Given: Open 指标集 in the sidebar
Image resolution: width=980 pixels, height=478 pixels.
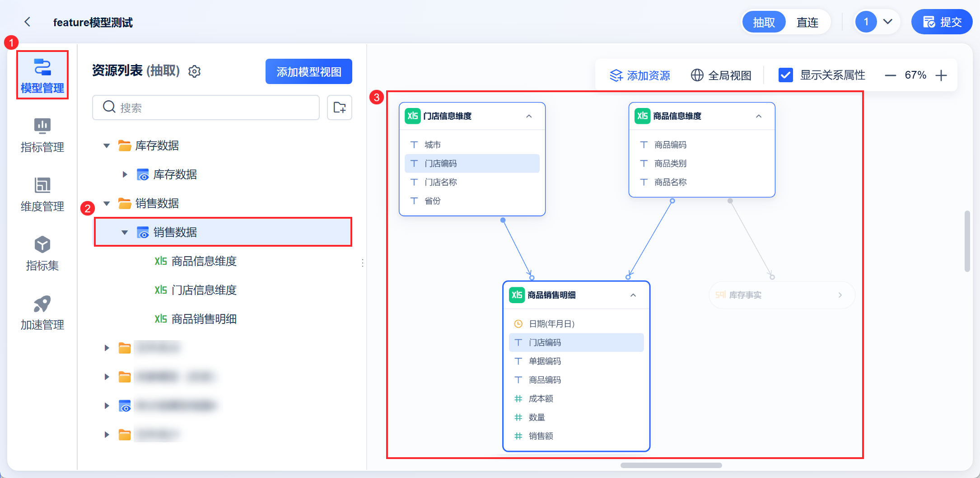Looking at the screenshot, I should pyautogui.click(x=42, y=253).
